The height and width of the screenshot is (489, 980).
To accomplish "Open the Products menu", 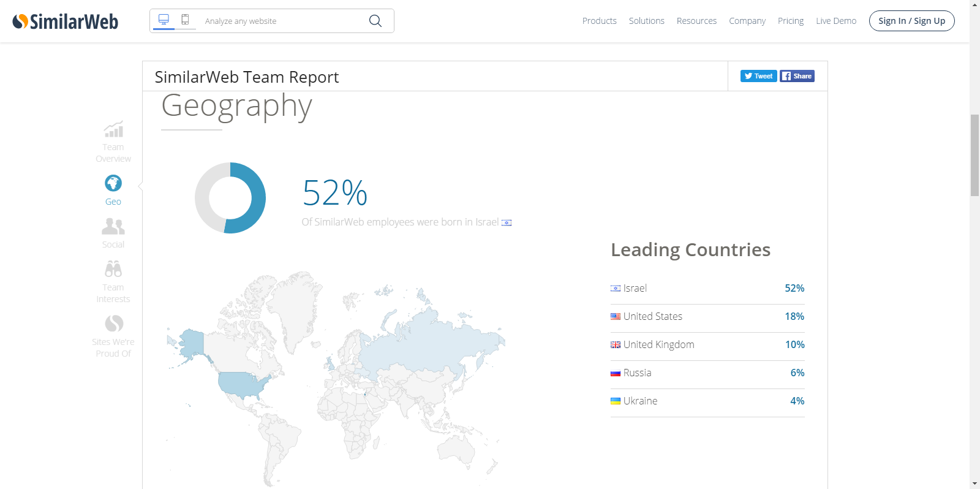I will 599,21.
